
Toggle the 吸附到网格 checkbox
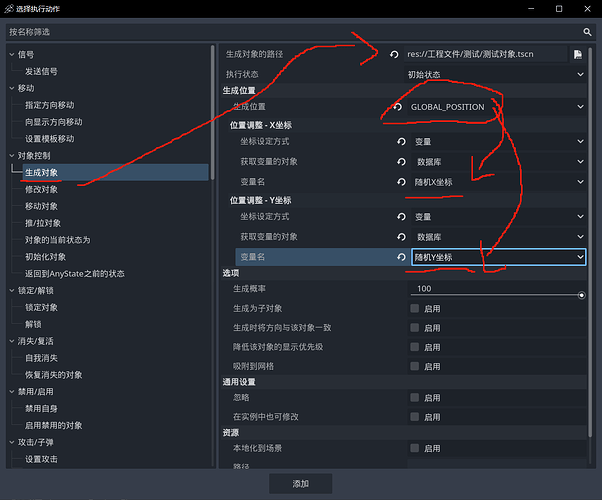click(x=415, y=366)
